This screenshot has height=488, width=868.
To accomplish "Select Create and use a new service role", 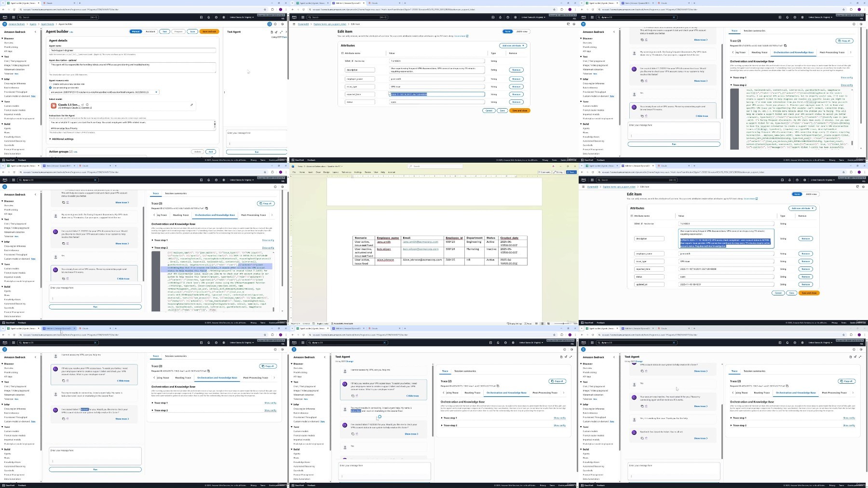I will pyautogui.click(x=50, y=84).
